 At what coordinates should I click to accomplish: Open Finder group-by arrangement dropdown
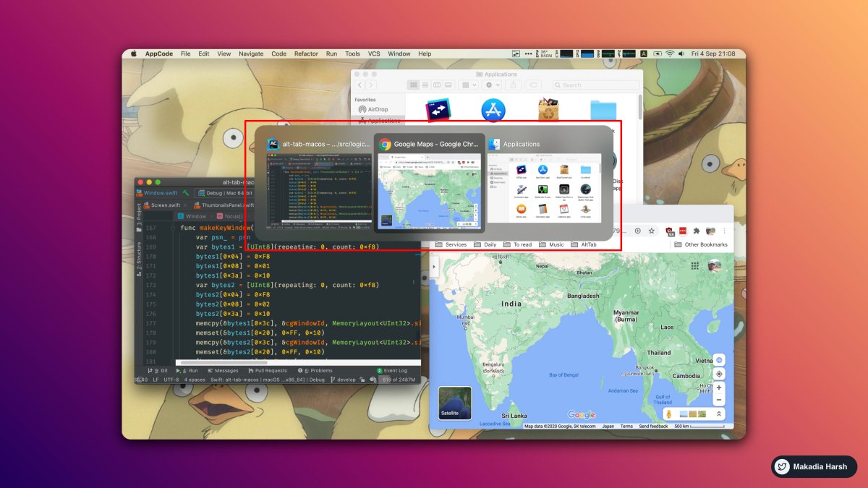469,85
